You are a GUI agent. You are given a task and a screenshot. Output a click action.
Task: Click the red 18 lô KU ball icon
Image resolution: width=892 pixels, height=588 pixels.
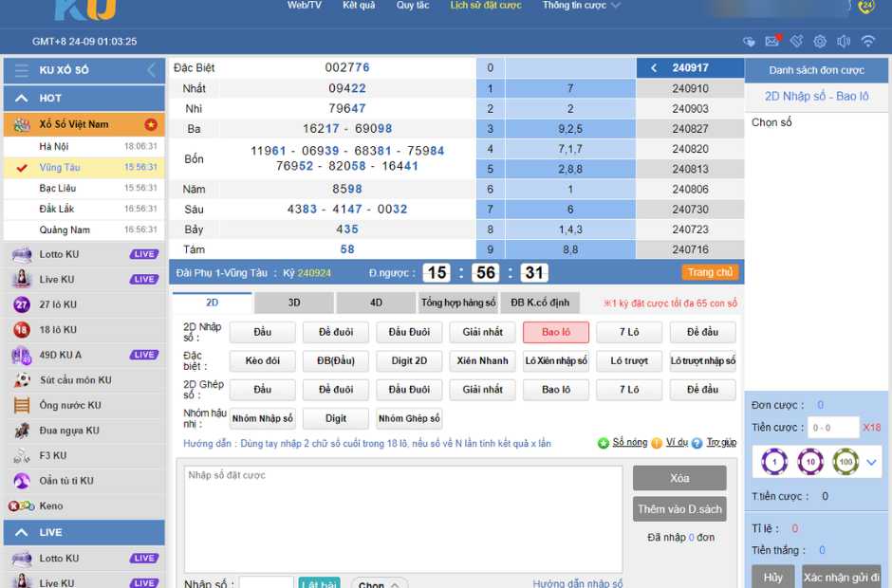click(22, 330)
